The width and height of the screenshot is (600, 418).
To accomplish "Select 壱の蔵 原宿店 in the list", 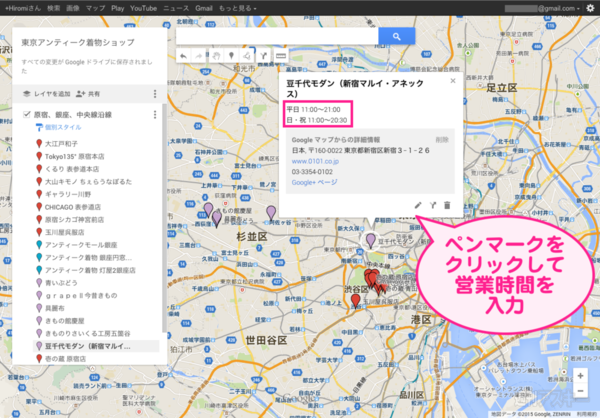I will [x=65, y=359].
